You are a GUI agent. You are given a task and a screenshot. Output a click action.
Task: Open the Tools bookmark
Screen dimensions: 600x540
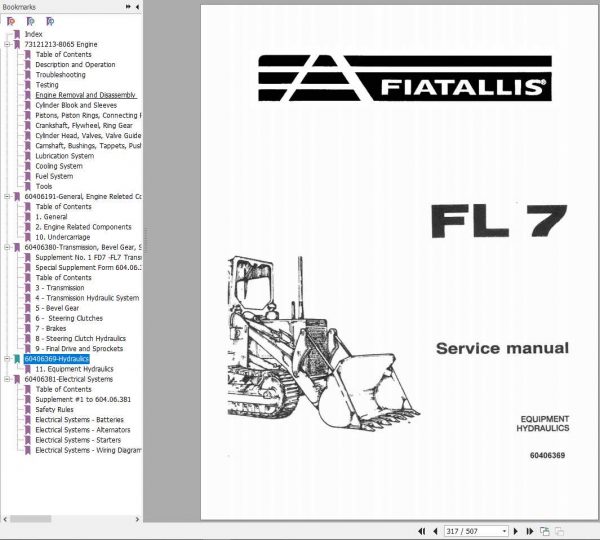click(x=44, y=186)
